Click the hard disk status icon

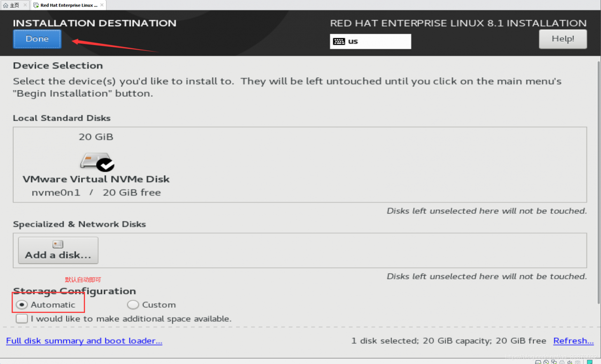point(538,362)
